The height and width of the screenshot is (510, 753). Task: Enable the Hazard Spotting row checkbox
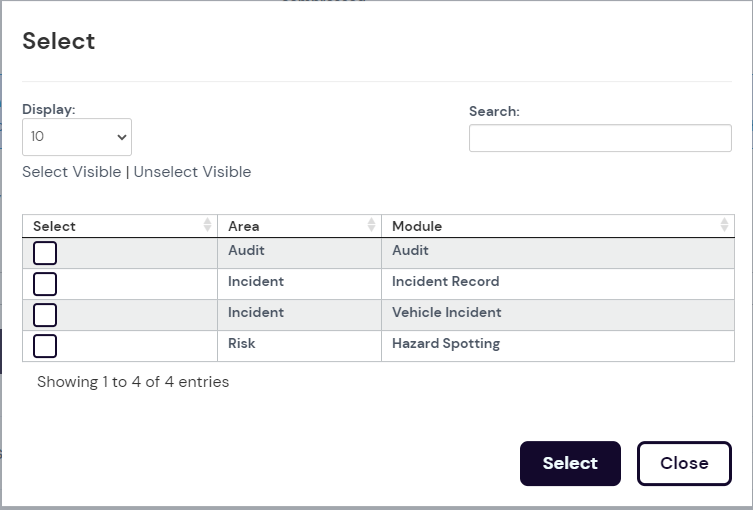pos(45,346)
